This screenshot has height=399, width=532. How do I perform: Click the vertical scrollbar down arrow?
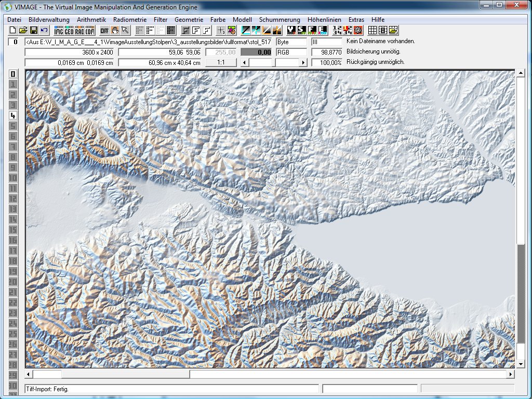(521, 363)
